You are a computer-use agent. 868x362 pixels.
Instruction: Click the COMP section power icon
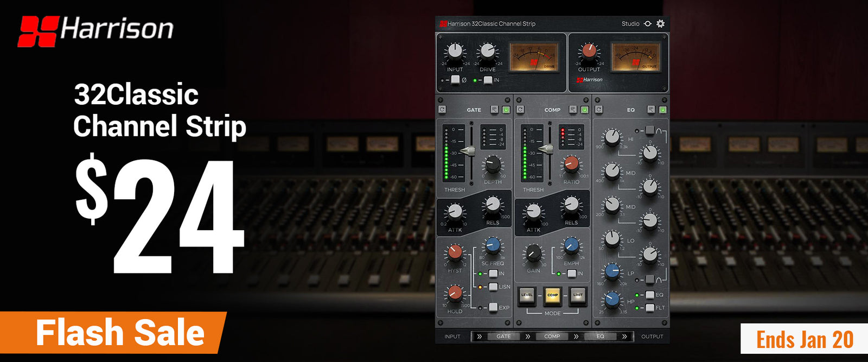[584, 110]
